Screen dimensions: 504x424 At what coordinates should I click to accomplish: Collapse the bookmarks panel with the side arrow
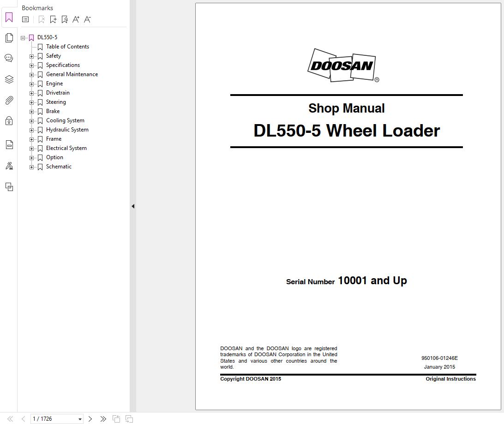tap(133, 206)
